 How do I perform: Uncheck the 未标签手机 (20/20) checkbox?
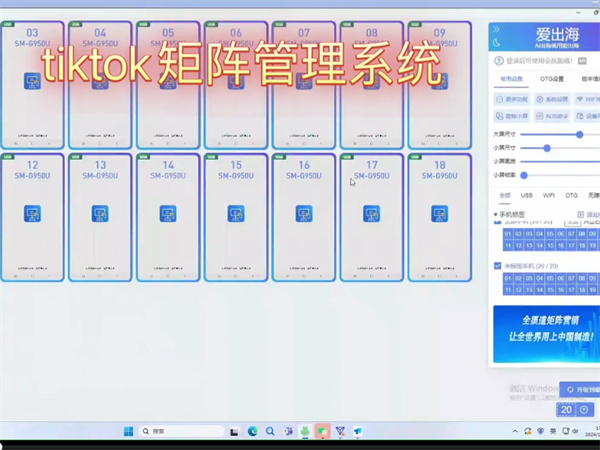coord(497,266)
